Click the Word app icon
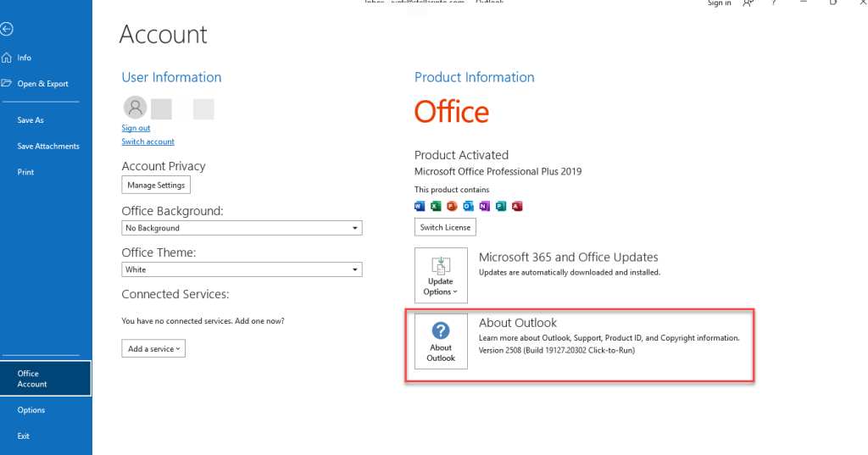This screenshot has height=455, width=868. point(420,206)
